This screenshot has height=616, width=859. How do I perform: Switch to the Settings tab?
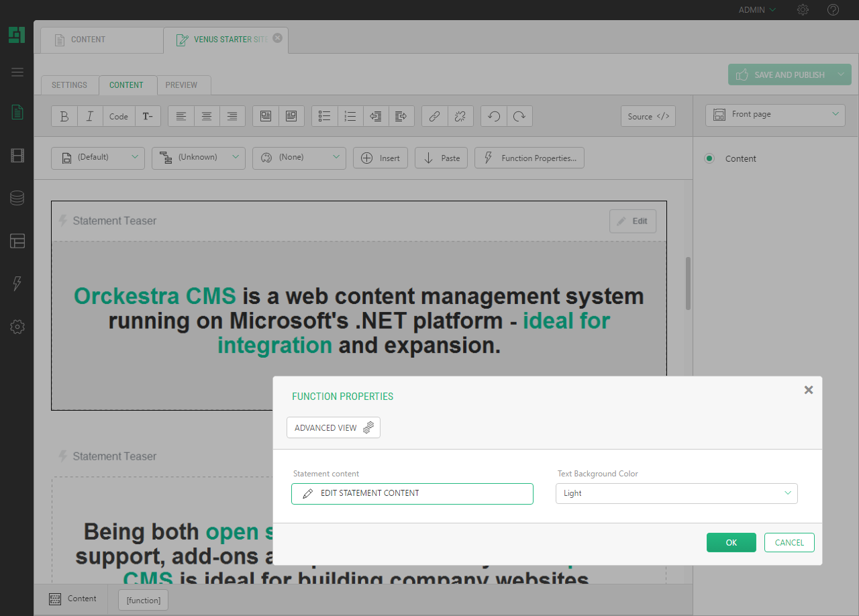click(70, 85)
